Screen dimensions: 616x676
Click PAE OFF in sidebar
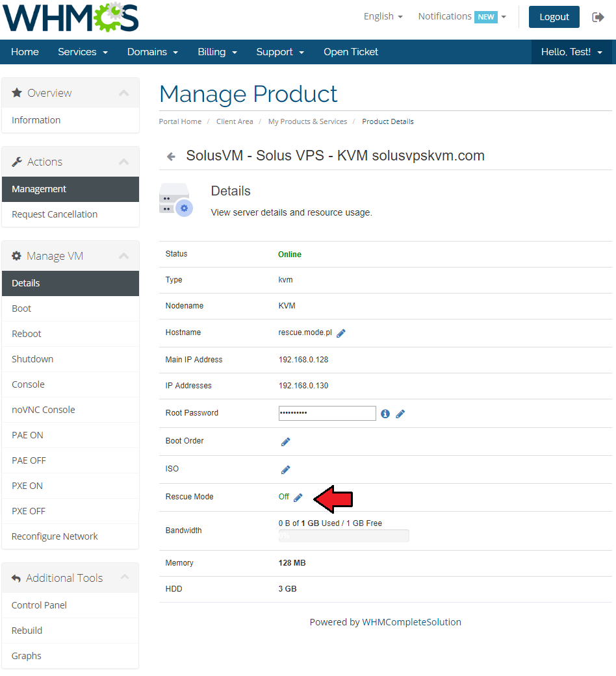coord(70,460)
